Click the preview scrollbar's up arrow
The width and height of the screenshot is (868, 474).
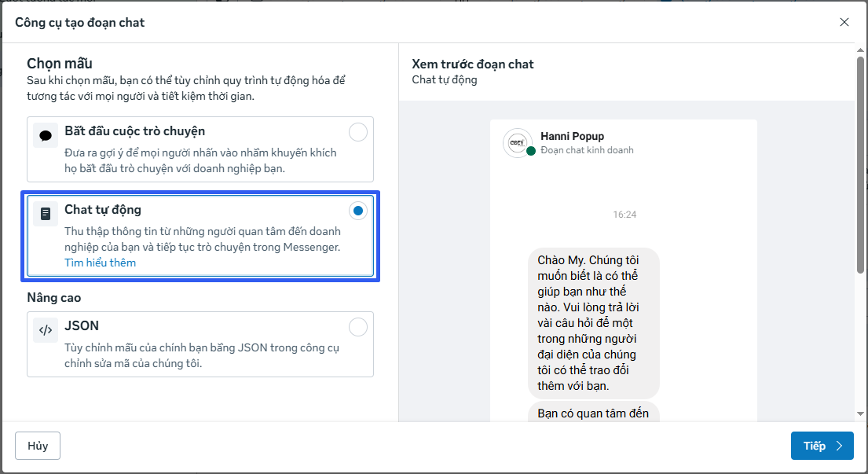[x=860, y=52]
